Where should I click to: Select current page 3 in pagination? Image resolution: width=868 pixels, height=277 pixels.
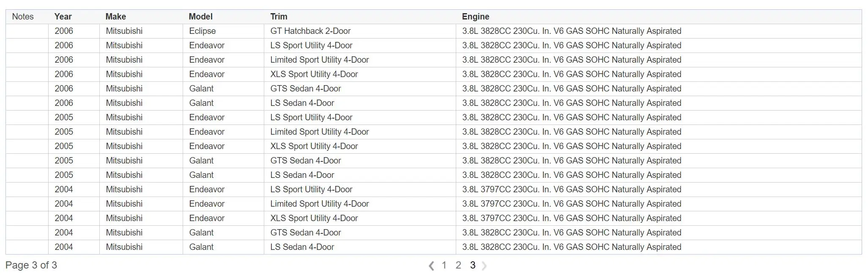click(x=473, y=265)
